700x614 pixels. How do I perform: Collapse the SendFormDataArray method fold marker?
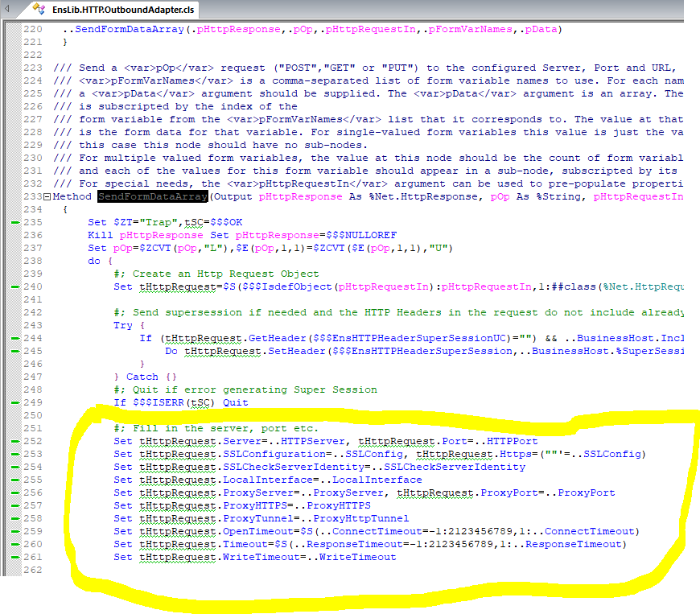tap(47, 196)
